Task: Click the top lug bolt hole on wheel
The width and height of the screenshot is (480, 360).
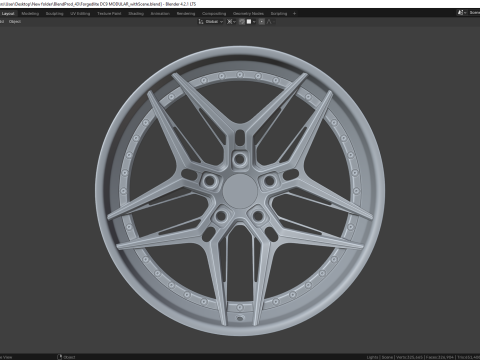Action: pos(239,160)
